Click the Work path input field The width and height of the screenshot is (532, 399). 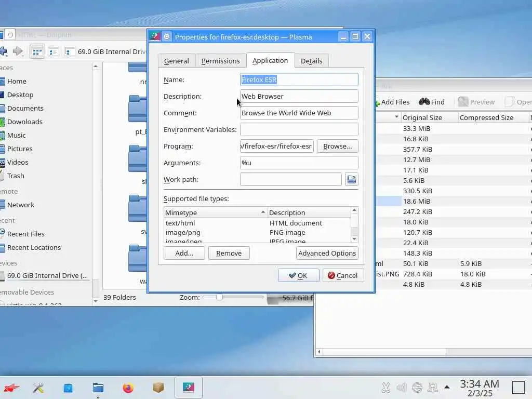[290, 179]
